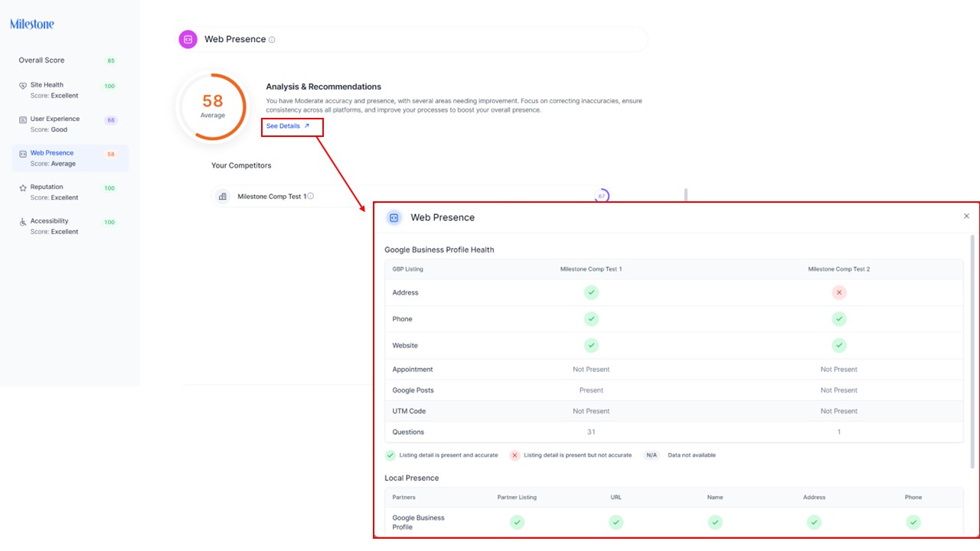Click the competitors list scrollbar
The height and width of the screenshot is (551, 980).
[685, 194]
